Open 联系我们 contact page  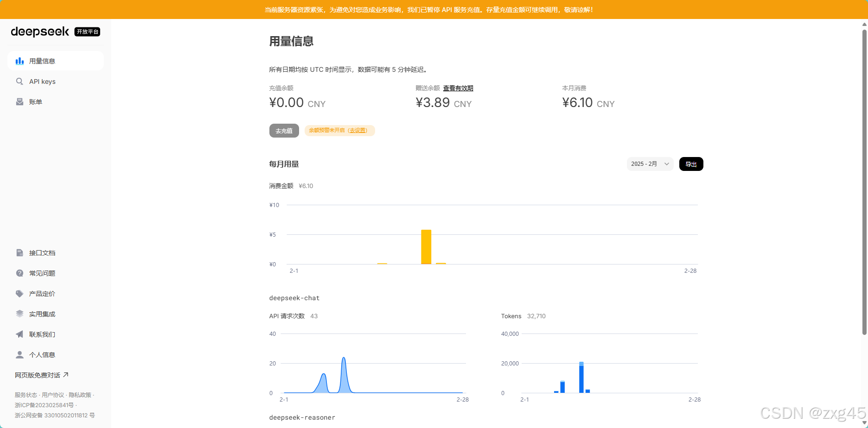56,334
